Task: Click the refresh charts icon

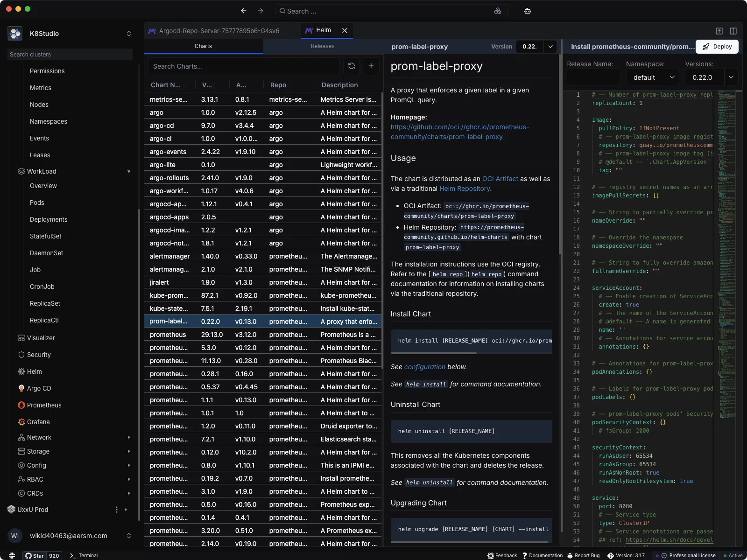Action: [352, 66]
